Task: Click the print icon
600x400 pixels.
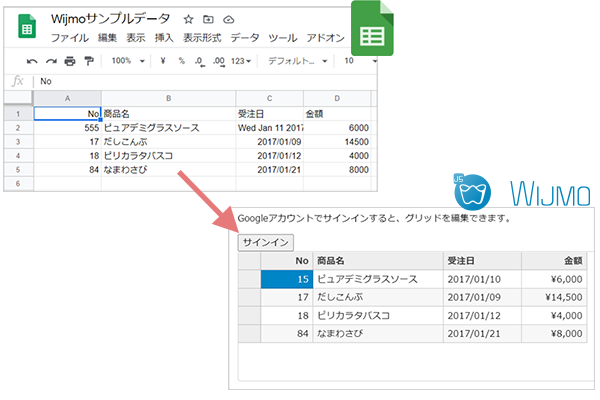Action: [x=70, y=61]
